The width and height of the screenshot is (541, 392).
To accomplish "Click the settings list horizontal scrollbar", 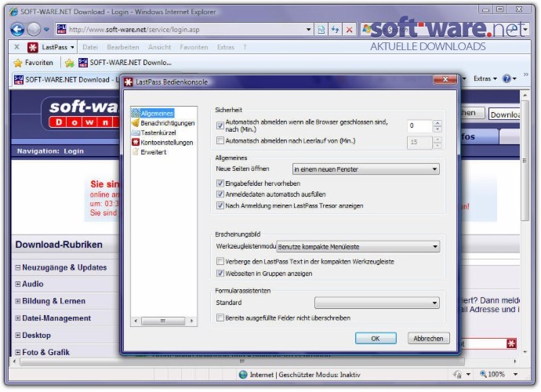I will [x=163, y=321].
